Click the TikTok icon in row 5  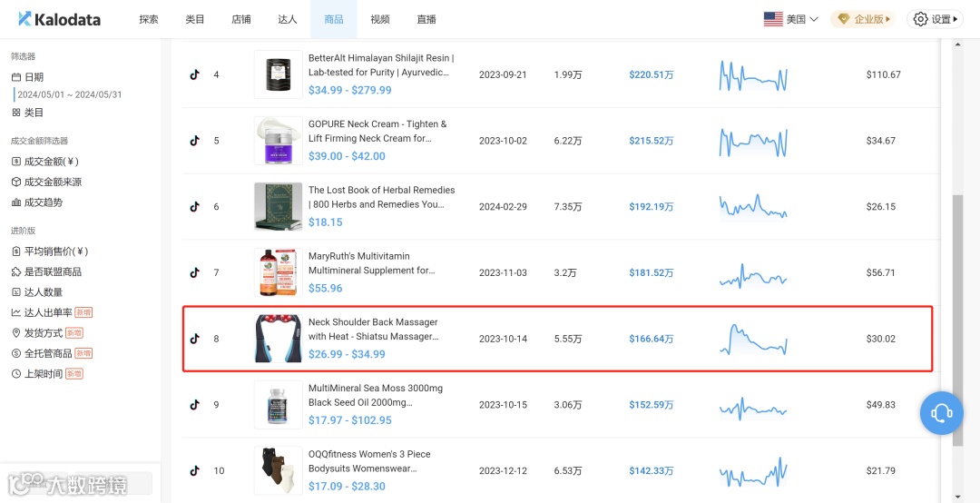point(194,141)
